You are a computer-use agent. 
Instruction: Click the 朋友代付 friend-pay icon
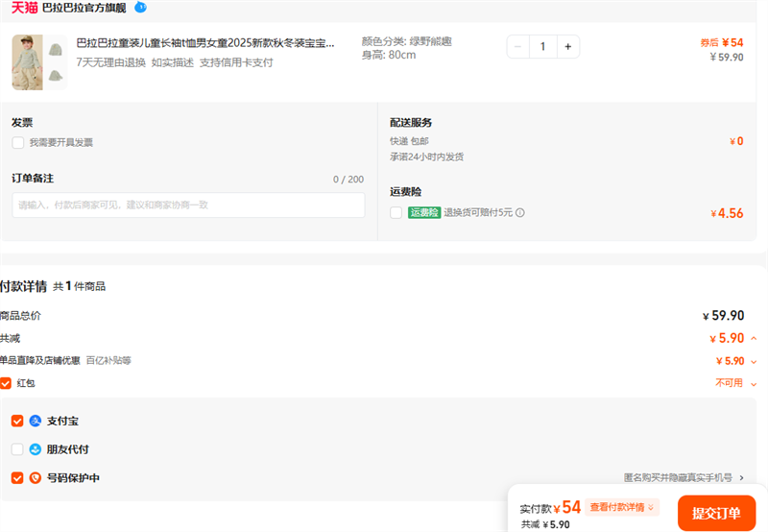pos(36,449)
